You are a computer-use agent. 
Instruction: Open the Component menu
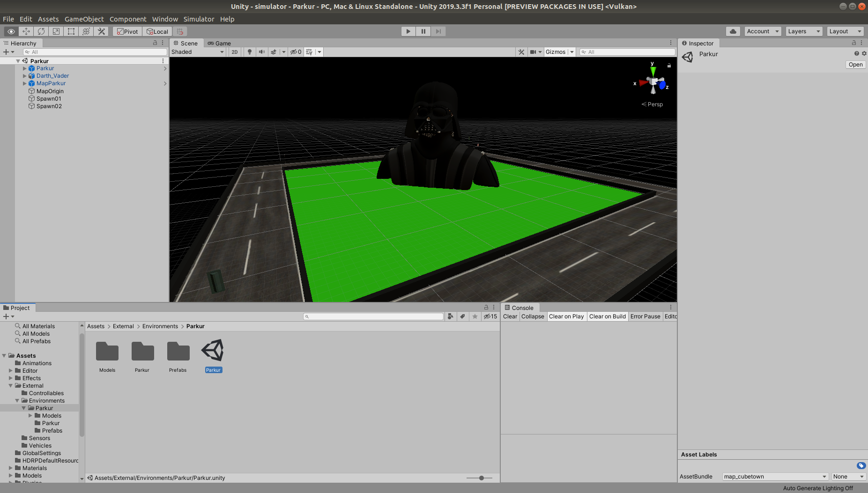(x=128, y=19)
